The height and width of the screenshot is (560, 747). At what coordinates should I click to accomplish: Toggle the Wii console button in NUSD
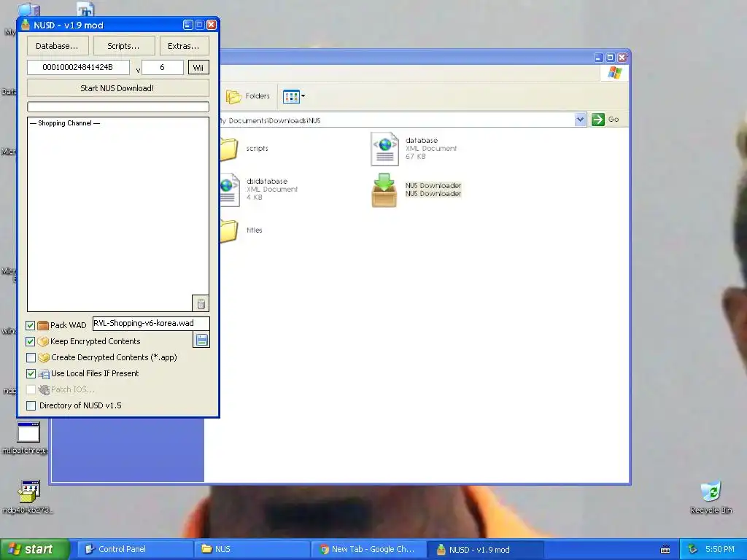pos(198,68)
